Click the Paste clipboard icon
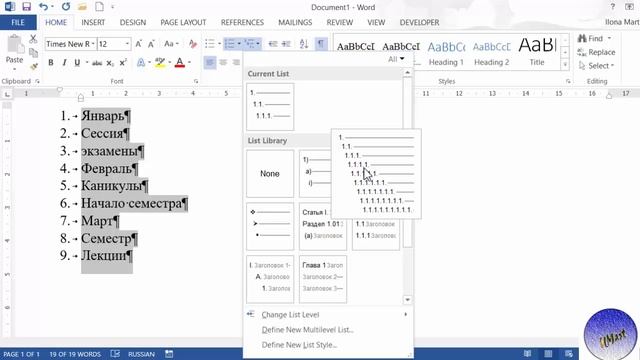 click(15, 44)
